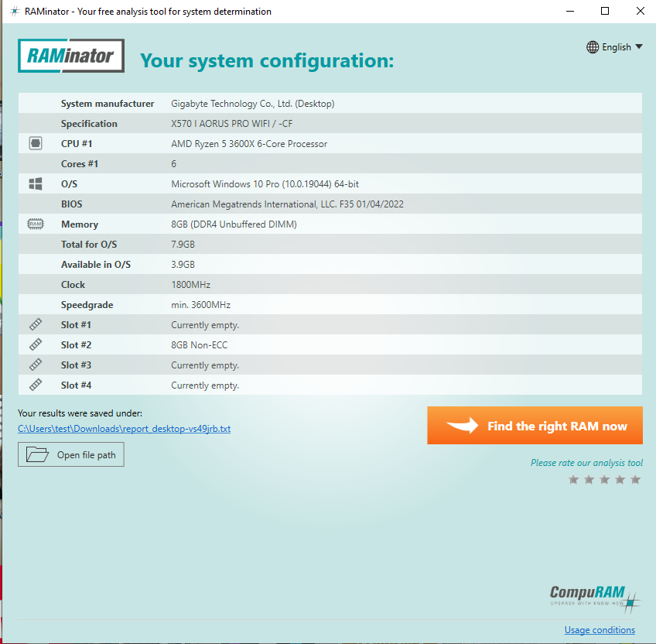Click the Open file path button
The image size is (656, 644).
click(71, 454)
